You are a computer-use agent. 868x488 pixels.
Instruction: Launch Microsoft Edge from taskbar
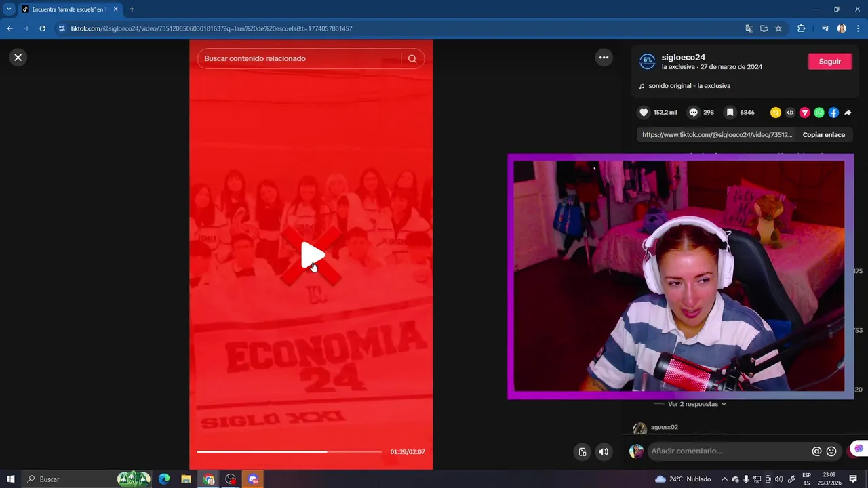point(163,479)
